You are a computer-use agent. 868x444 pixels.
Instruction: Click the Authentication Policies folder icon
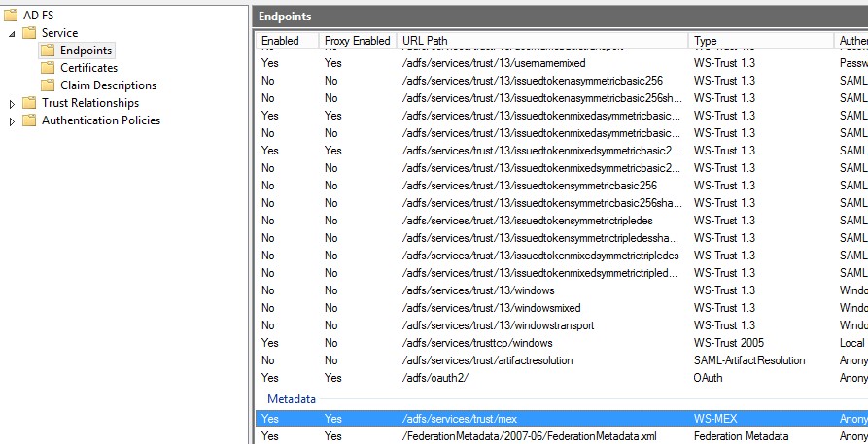(x=29, y=120)
